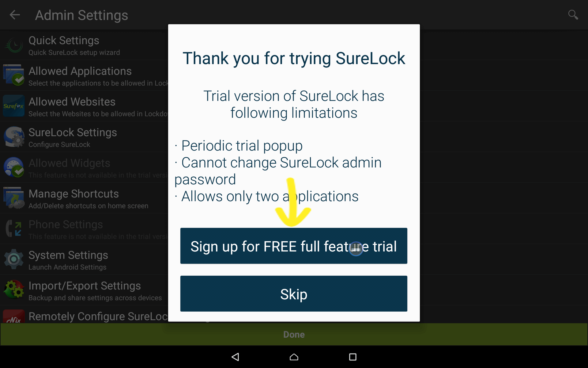Open Phone Settings via the phone icon
588x368 pixels.
click(x=14, y=229)
